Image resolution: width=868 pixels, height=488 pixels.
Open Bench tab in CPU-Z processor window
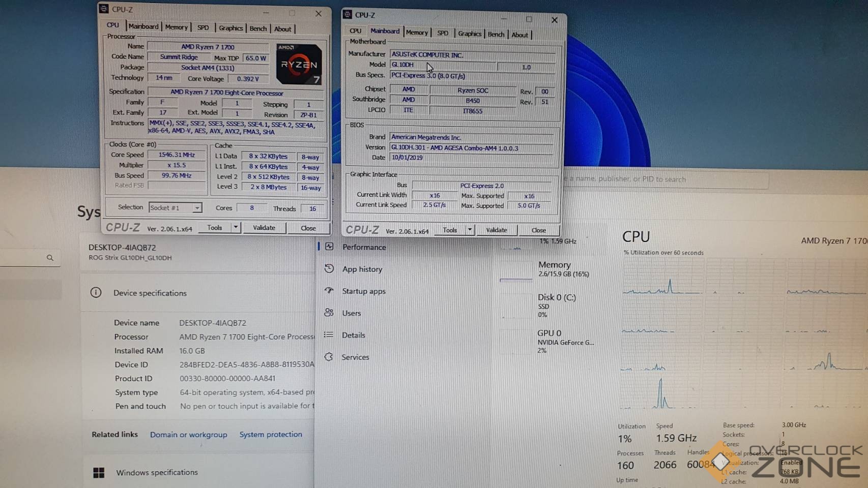(x=258, y=28)
